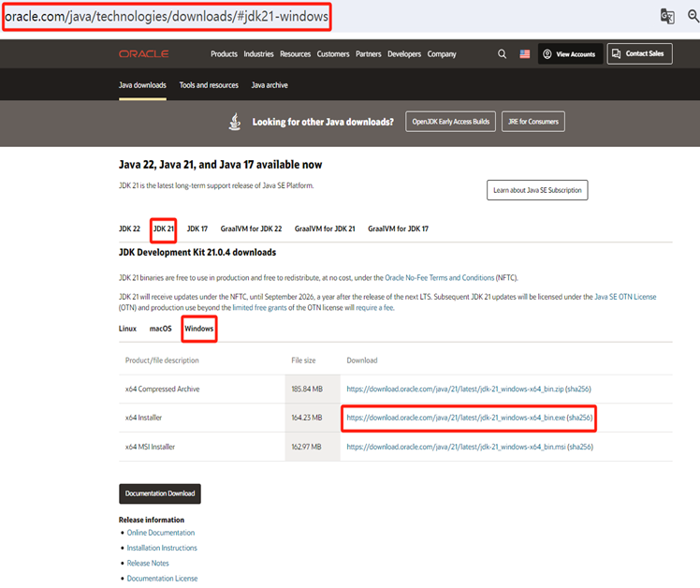Select GraalVM for JDK 22 tab

[251, 228]
